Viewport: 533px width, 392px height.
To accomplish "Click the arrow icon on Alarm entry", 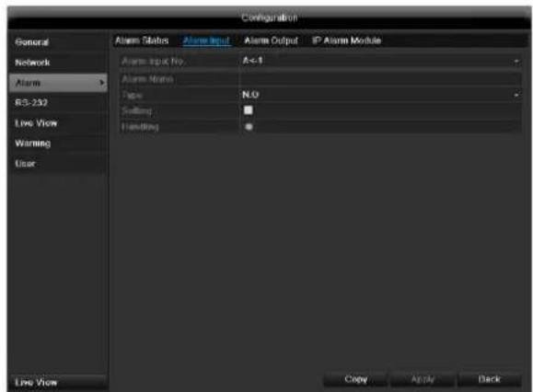I will 101,83.
